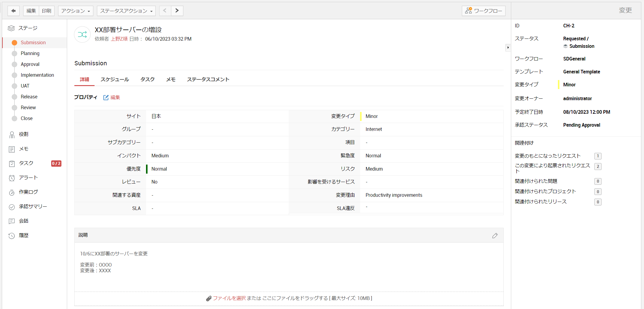644x309 pixels.
Task: Switch to the スケジュール tab
Action: (115, 79)
